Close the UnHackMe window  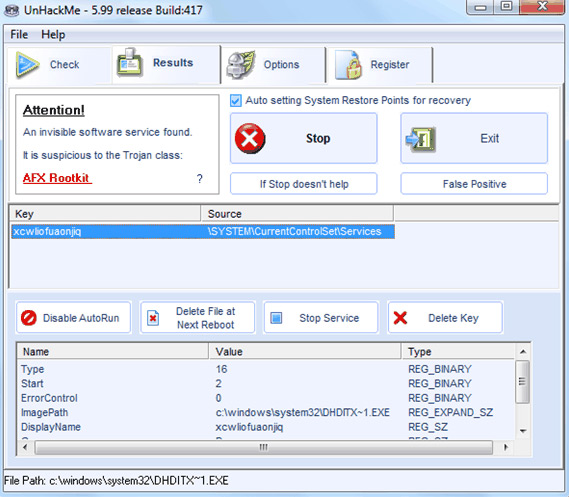click(x=543, y=7)
